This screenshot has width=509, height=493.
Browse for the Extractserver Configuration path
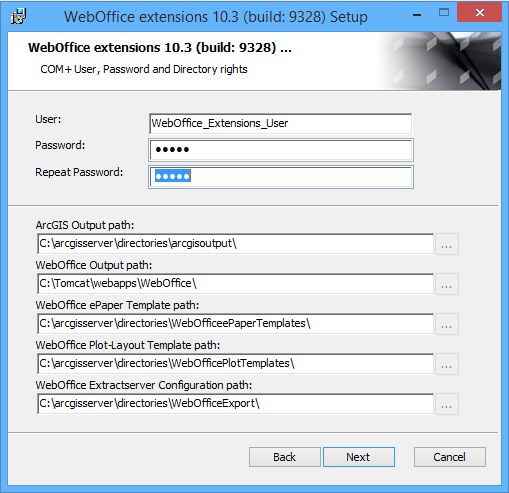coord(447,404)
